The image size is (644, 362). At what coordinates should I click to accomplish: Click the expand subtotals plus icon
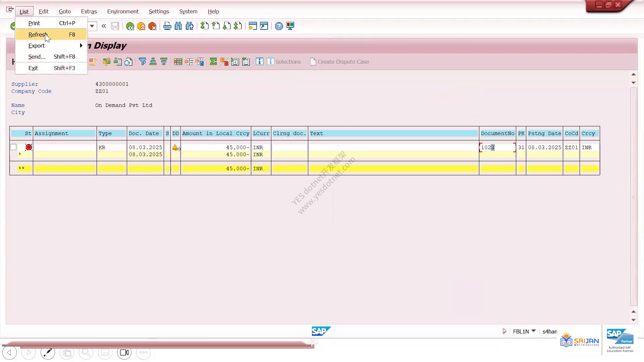235,62
